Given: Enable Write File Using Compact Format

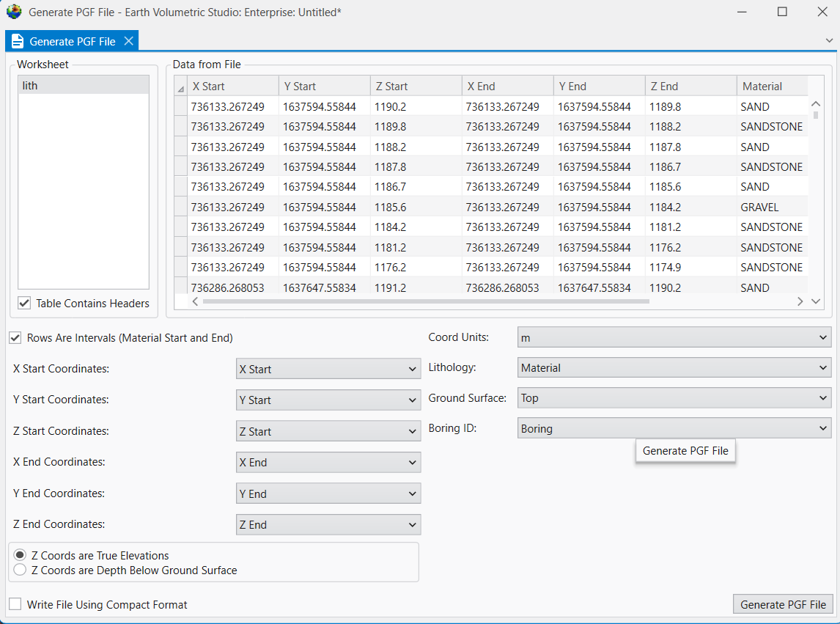Looking at the screenshot, I should click(x=15, y=605).
